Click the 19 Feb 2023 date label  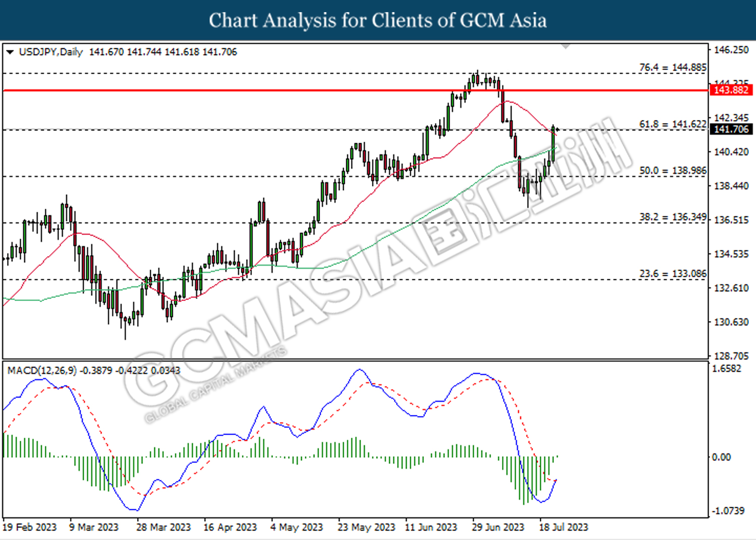(x=29, y=527)
